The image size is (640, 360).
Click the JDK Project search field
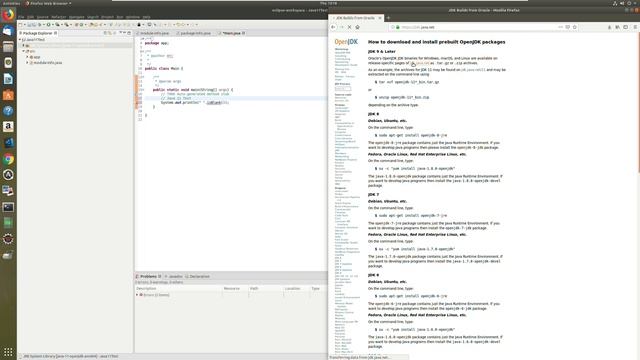tap(342, 89)
